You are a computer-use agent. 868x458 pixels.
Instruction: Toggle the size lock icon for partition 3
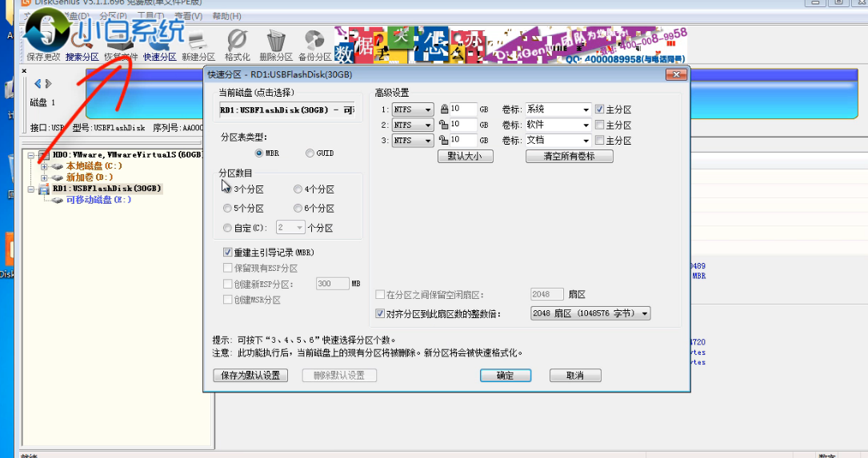[x=444, y=140]
